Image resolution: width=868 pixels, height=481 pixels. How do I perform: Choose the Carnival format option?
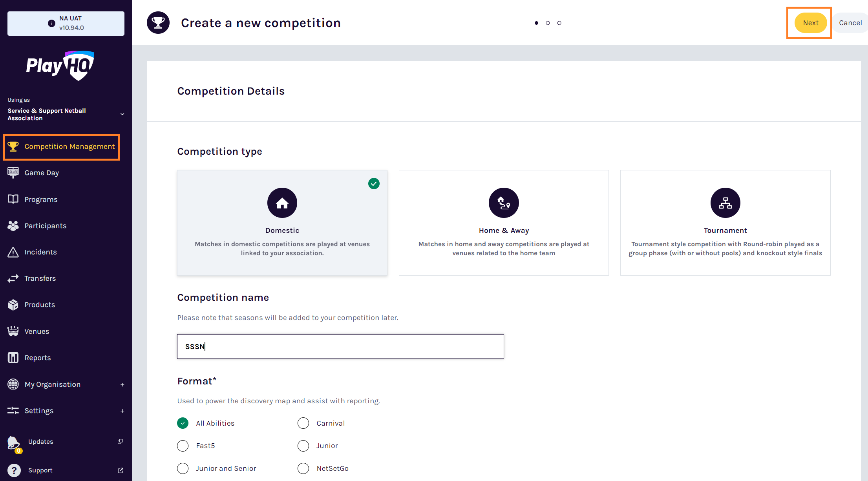click(303, 423)
